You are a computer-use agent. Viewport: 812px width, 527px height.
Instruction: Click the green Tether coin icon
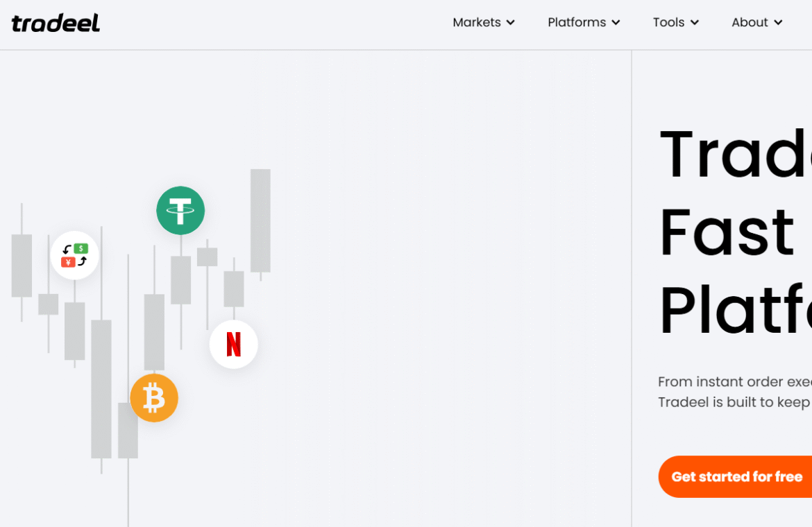coord(180,210)
